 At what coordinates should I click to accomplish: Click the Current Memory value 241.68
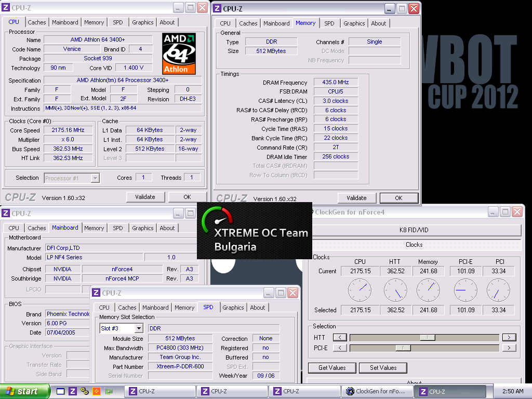click(428, 271)
